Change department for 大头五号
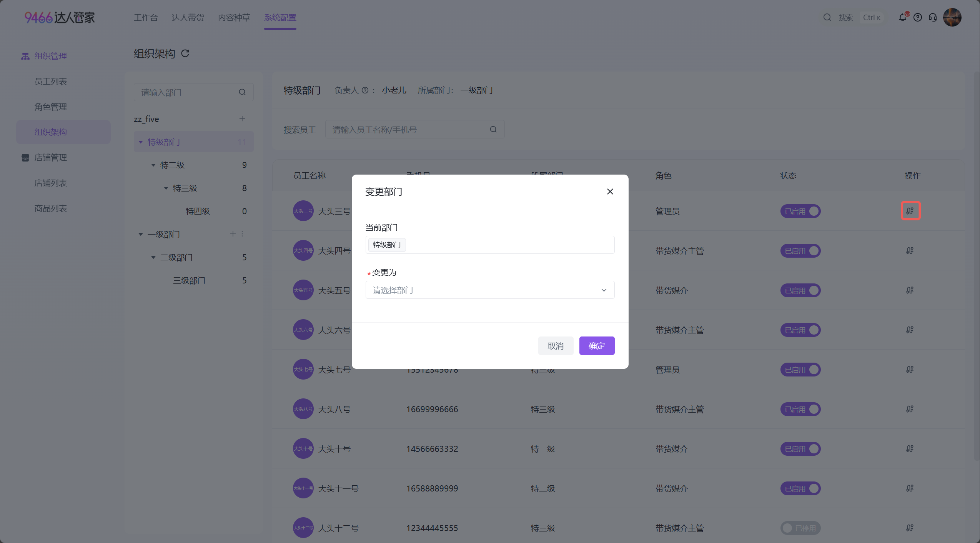Image resolution: width=980 pixels, height=543 pixels. click(910, 290)
